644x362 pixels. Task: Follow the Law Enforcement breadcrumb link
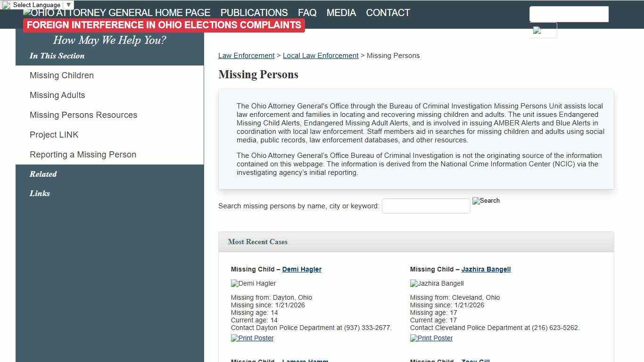pos(246,55)
